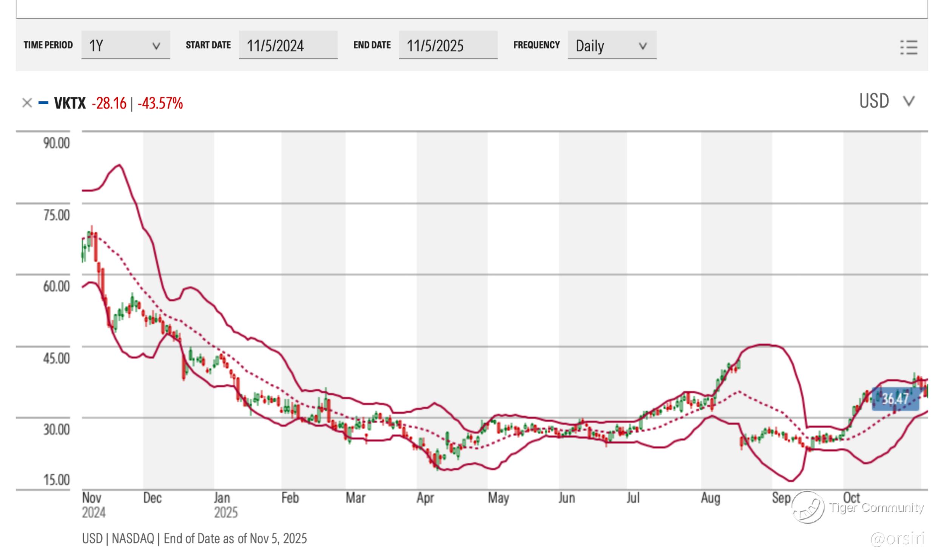Click the Jan 2025 time axis marker
The height and width of the screenshot is (560, 944).
225,505
